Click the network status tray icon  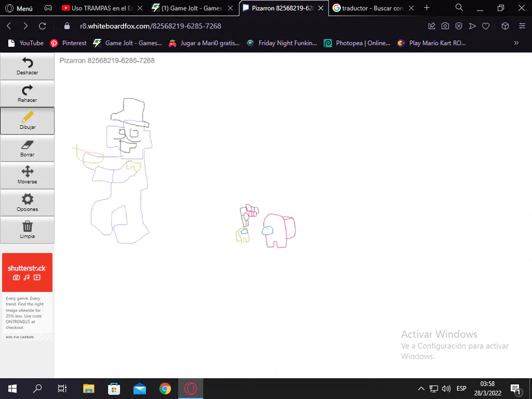coord(434,388)
